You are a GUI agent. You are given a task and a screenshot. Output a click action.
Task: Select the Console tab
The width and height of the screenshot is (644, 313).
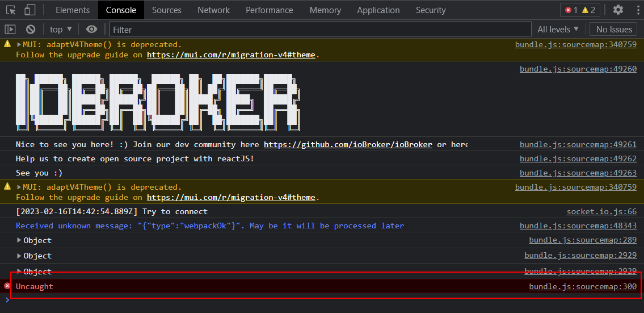click(121, 10)
